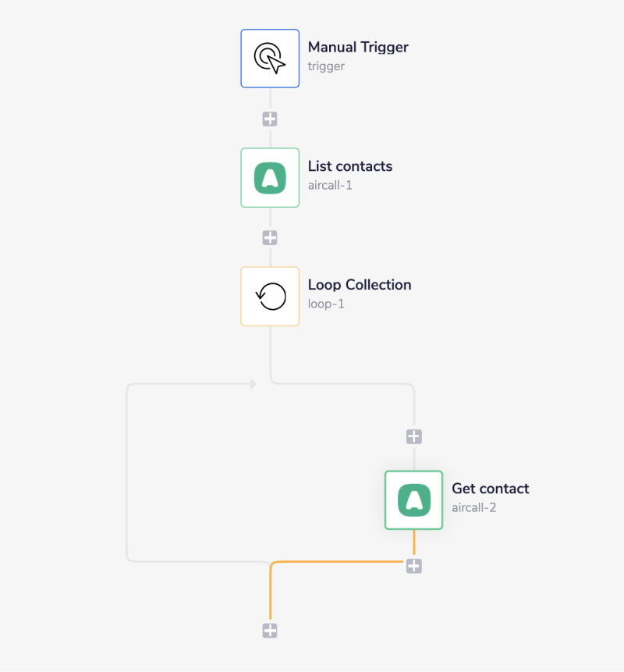Click the "trigger" step identifier text
624x672 pixels.
click(x=326, y=66)
